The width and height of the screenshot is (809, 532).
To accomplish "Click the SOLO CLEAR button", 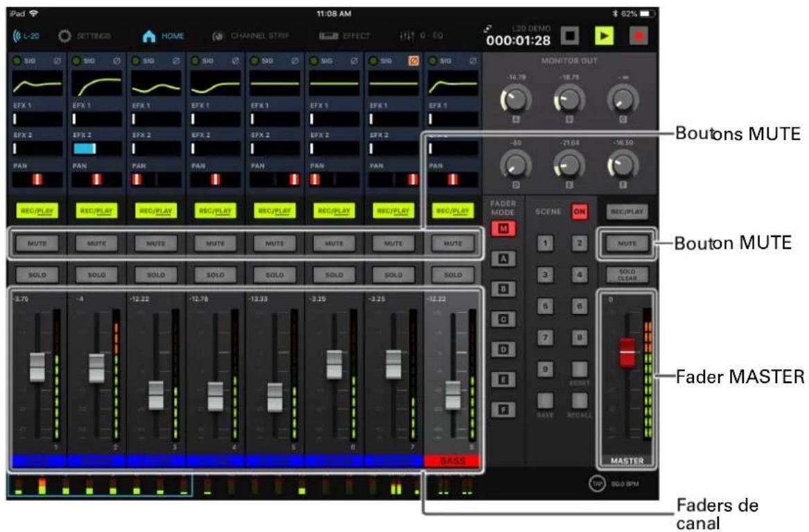I will (x=627, y=275).
